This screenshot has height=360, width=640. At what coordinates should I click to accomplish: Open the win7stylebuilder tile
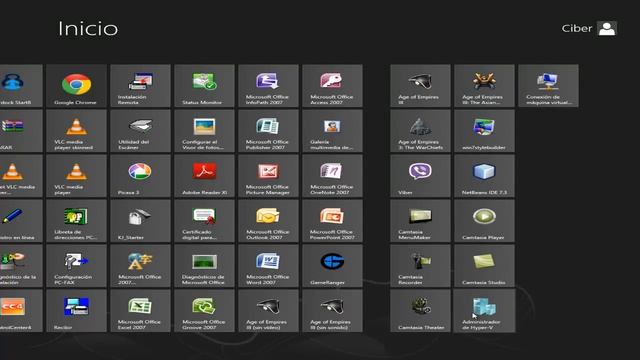click(x=484, y=131)
